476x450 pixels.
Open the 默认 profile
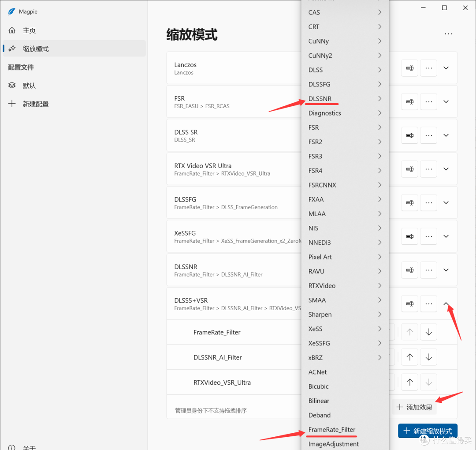pyautogui.click(x=74, y=86)
